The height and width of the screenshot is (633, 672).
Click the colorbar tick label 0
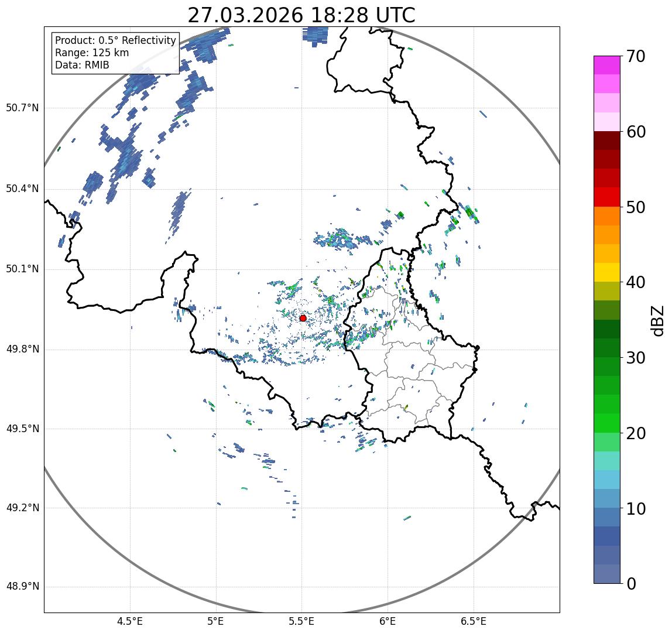click(631, 584)
